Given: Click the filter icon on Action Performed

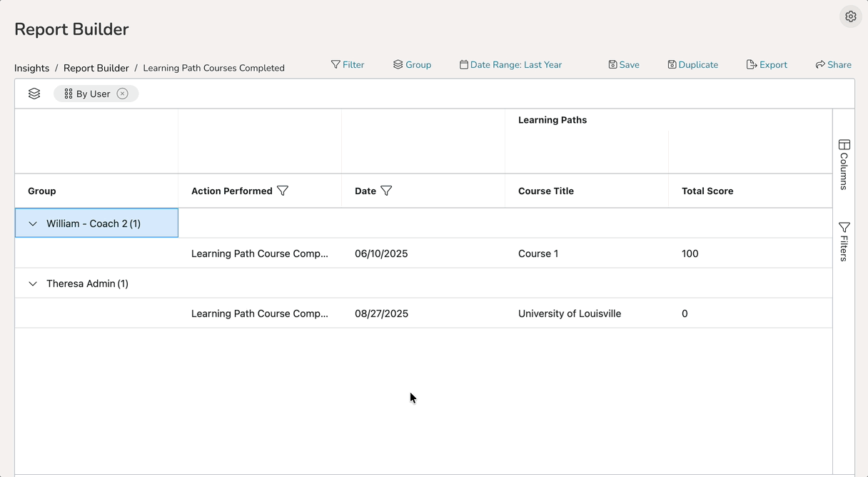Looking at the screenshot, I should 283,191.
